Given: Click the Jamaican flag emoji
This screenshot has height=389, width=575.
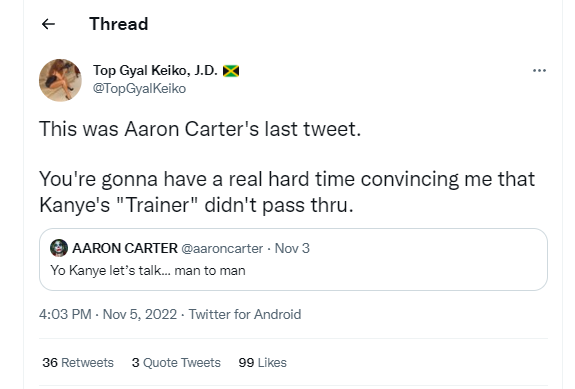Looking at the screenshot, I should click(231, 71).
